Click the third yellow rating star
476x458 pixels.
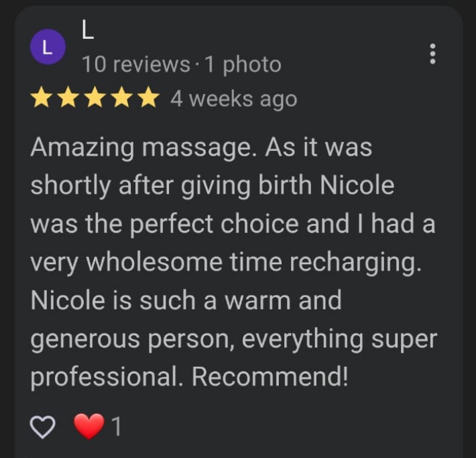click(95, 97)
